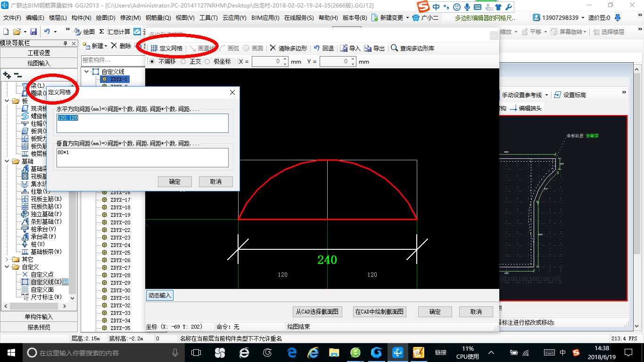The width and height of the screenshot is (644, 362).
Task: Click the 定义网格 grid icon in polygon editor
Action: tap(154, 48)
